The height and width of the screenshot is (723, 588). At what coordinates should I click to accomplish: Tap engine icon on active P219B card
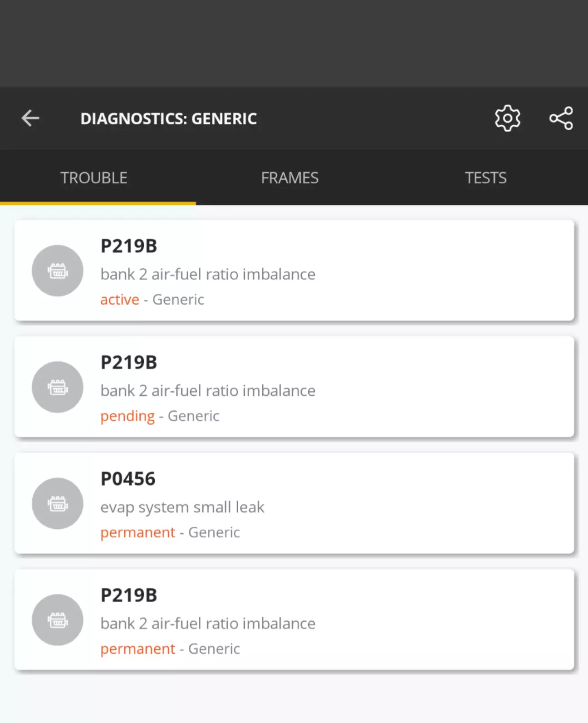pos(58,271)
